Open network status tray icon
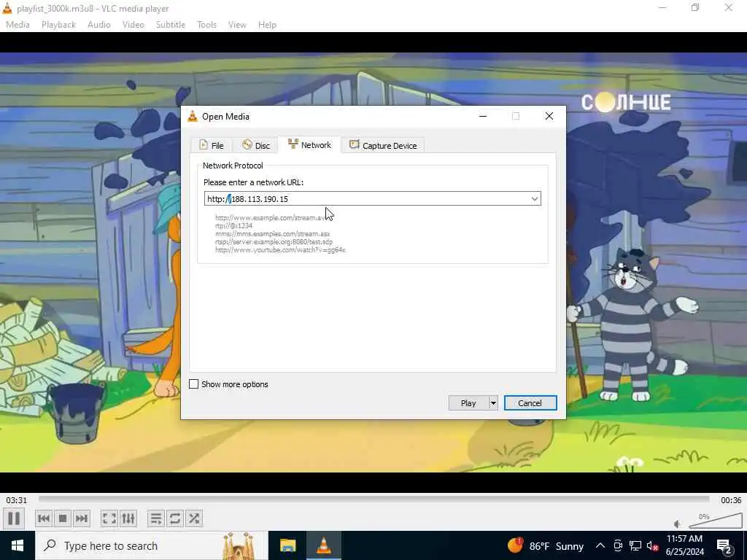The width and height of the screenshot is (747, 560). [x=635, y=545]
